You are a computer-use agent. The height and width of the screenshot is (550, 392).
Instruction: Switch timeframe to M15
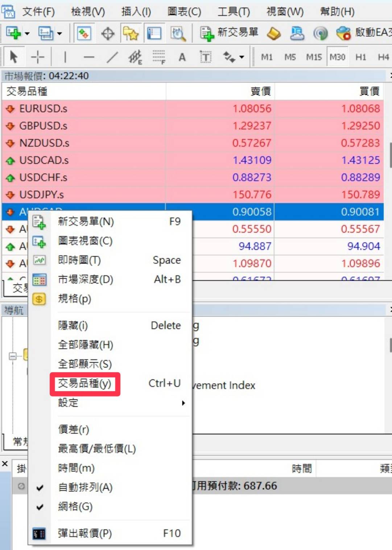[x=314, y=57]
